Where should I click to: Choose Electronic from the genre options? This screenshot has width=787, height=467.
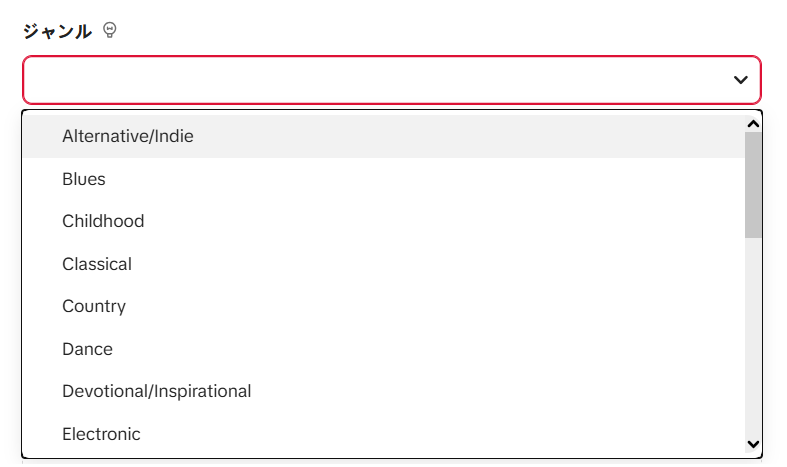pyautogui.click(x=101, y=434)
